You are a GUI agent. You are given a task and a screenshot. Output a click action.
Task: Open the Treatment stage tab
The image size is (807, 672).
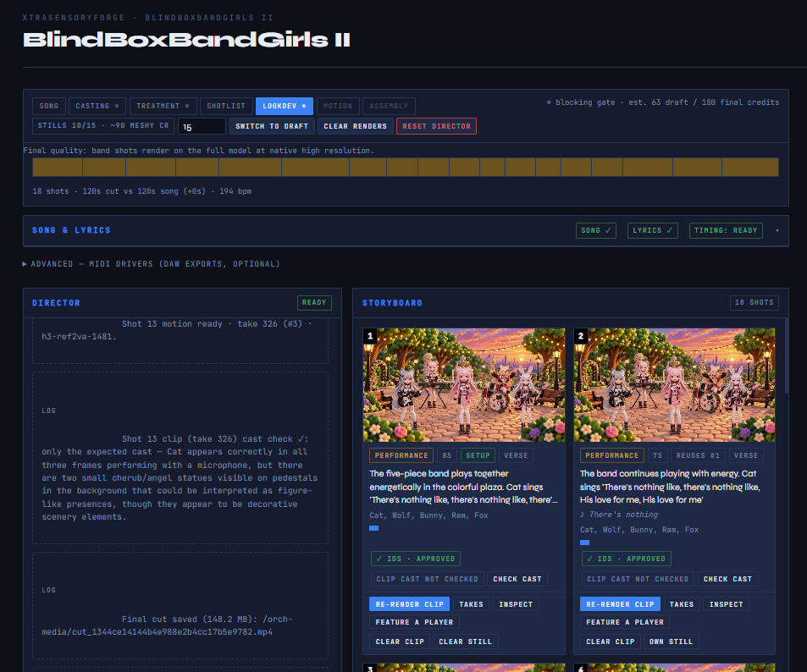coord(163,106)
